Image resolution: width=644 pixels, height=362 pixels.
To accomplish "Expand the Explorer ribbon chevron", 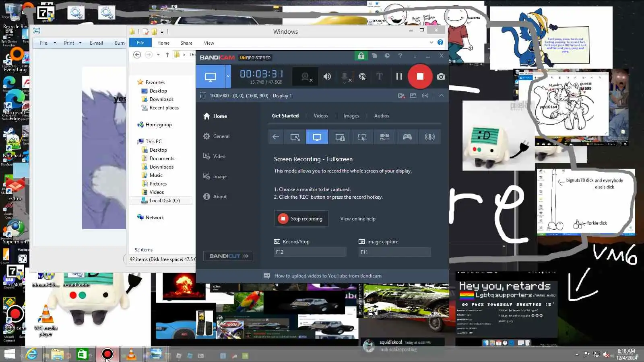I will (x=431, y=42).
